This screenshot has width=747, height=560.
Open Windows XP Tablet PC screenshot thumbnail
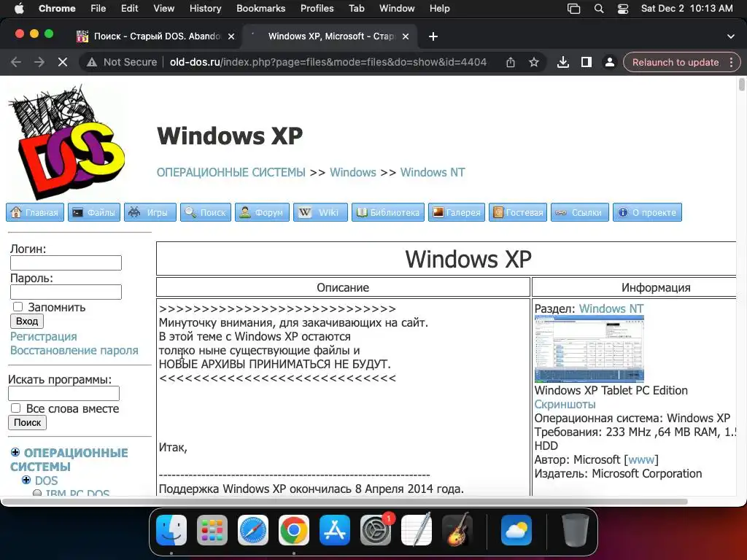589,349
